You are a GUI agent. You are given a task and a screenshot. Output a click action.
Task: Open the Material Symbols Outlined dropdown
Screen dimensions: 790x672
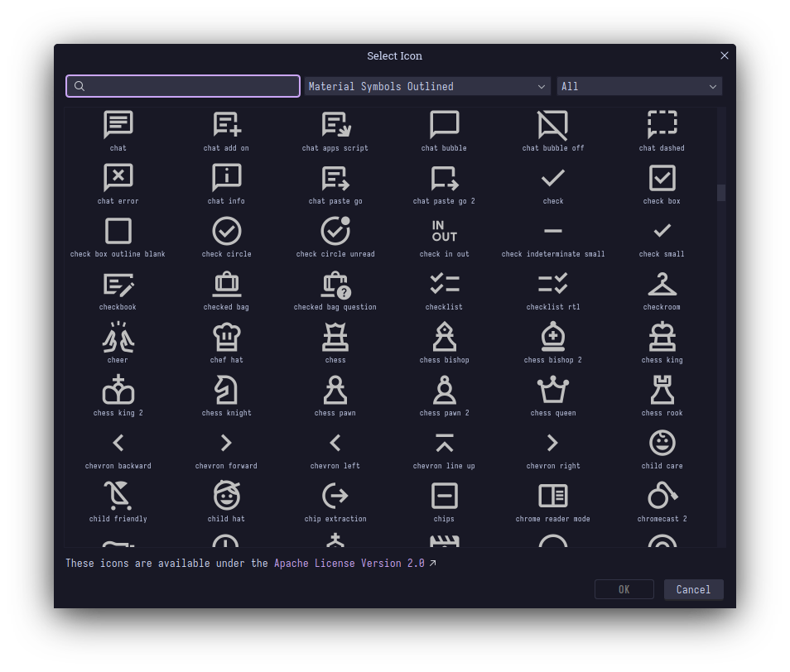(427, 87)
